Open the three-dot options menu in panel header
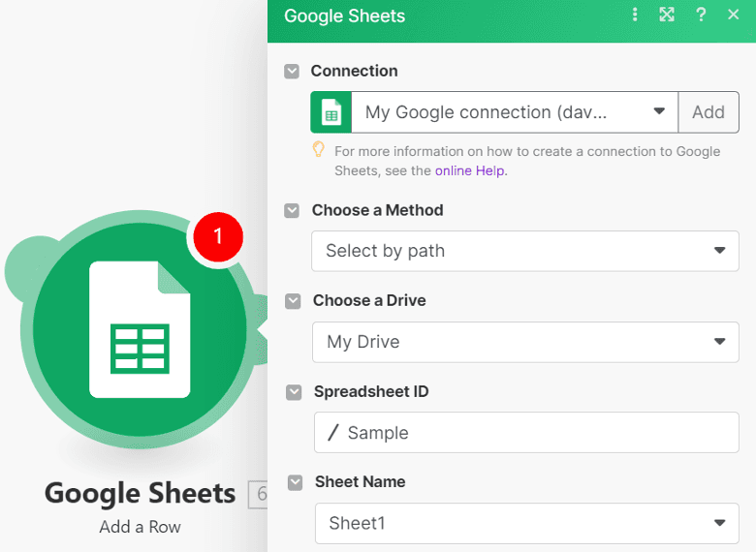Image resolution: width=756 pixels, height=552 pixels. pyautogui.click(x=635, y=15)
